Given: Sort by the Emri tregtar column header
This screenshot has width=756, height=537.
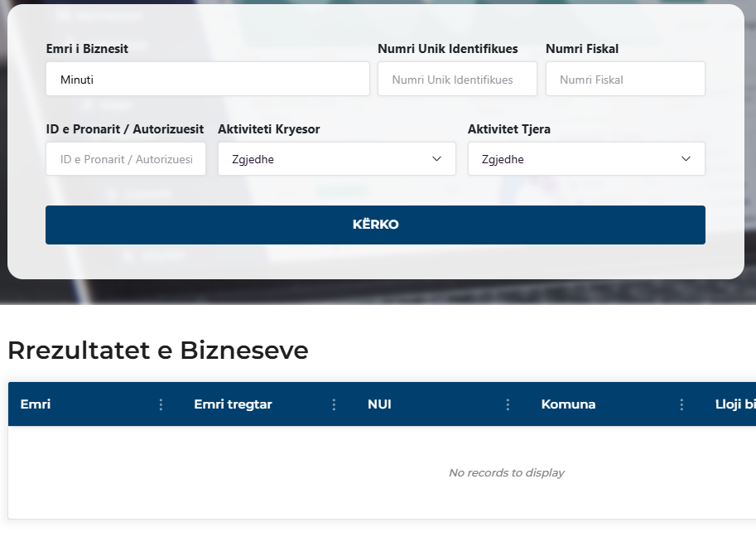Looking at the screenshot, I should [x=233, y=404].
